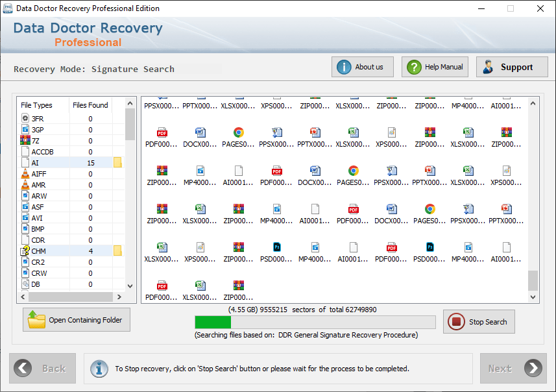Click the file types list up arrow

coord(130,103)
